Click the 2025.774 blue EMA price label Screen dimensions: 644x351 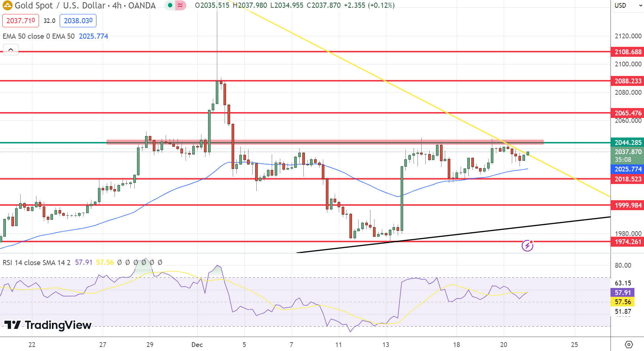627,169
